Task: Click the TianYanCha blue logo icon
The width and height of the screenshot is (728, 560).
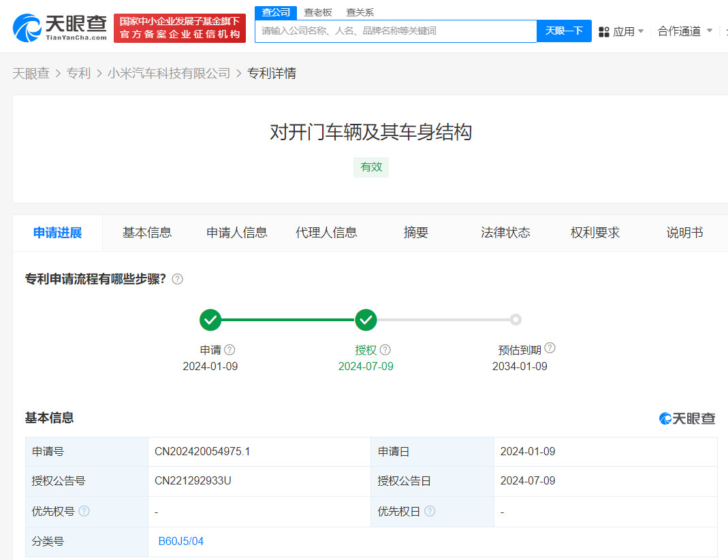Action: point(27,26)
